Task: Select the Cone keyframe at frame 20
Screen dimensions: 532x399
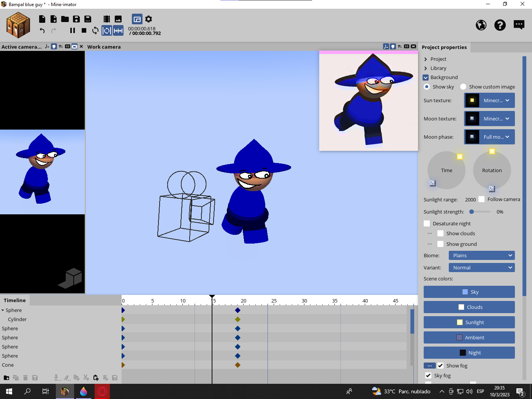Action: [x=237, y=365]
